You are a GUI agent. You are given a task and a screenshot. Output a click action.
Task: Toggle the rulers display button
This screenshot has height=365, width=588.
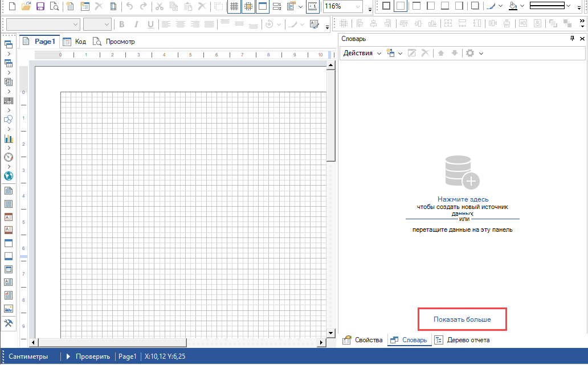click(313, 6)
